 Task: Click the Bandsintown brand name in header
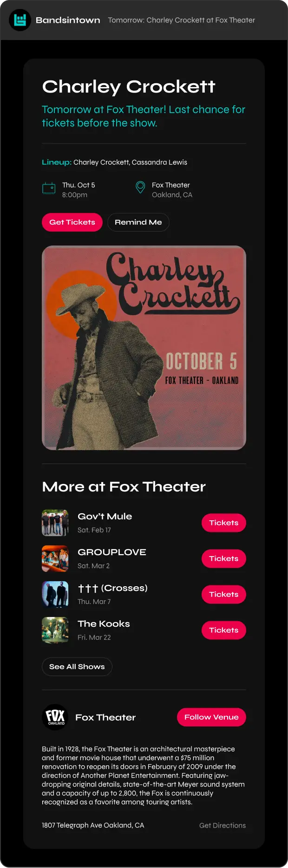pos(68,20)
